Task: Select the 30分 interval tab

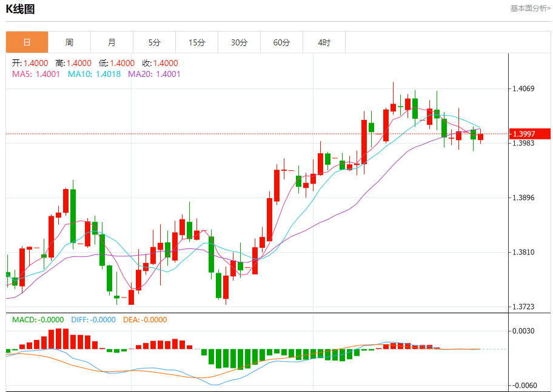Action: coord(239,42)
